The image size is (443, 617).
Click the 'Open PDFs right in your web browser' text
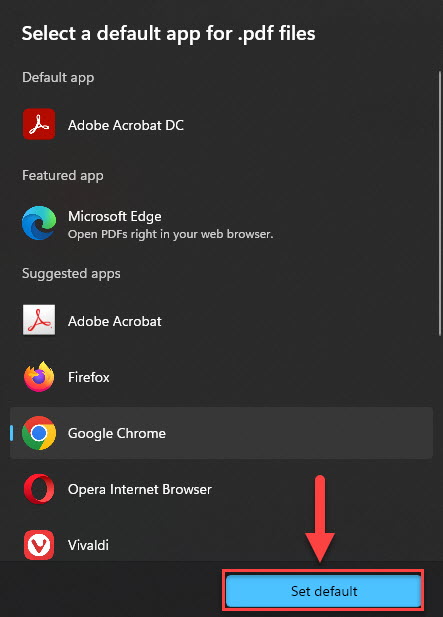pos(170,234)
